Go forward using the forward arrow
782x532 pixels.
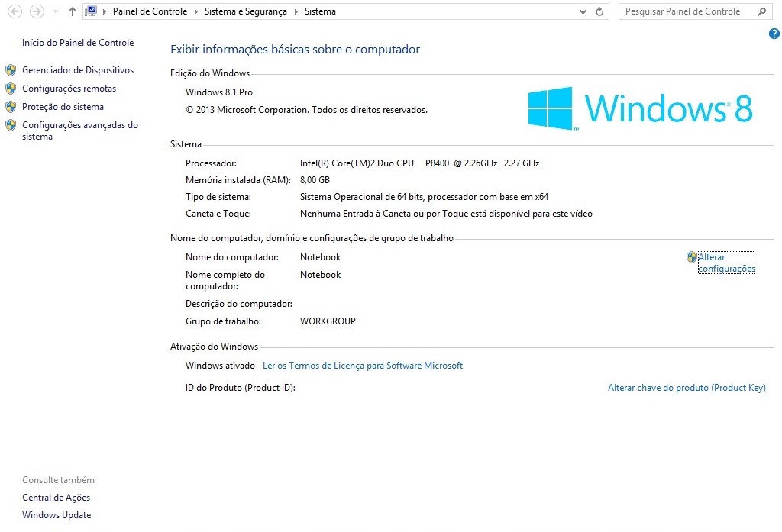click(x=37, y=11)
